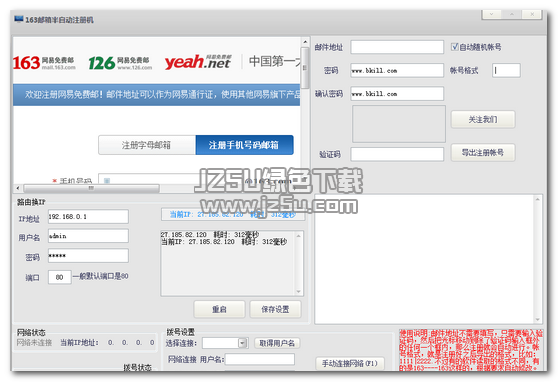
Task: Click the 当前IP status bar text
Action: pos(233,214)
